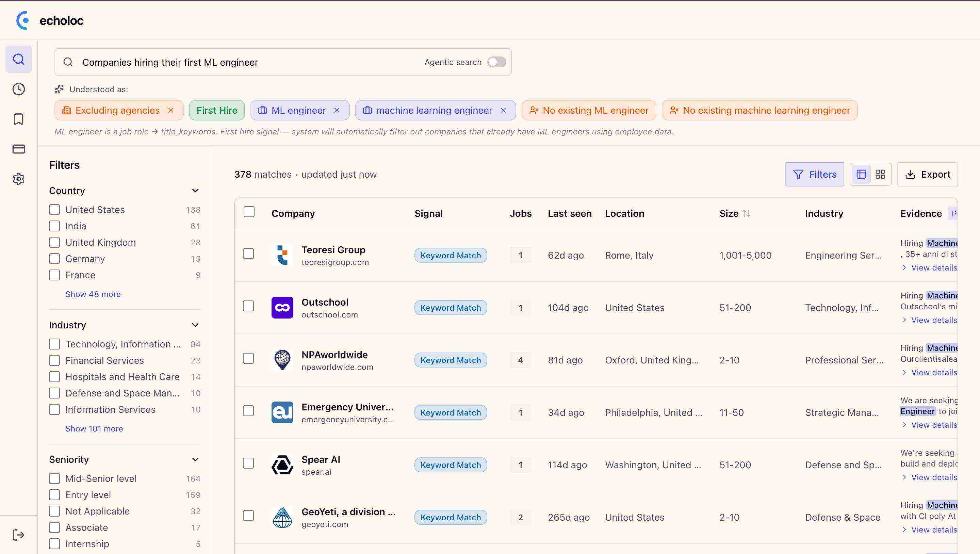
Task: Select the search icon in the sidebar
Action: point(19,59)
